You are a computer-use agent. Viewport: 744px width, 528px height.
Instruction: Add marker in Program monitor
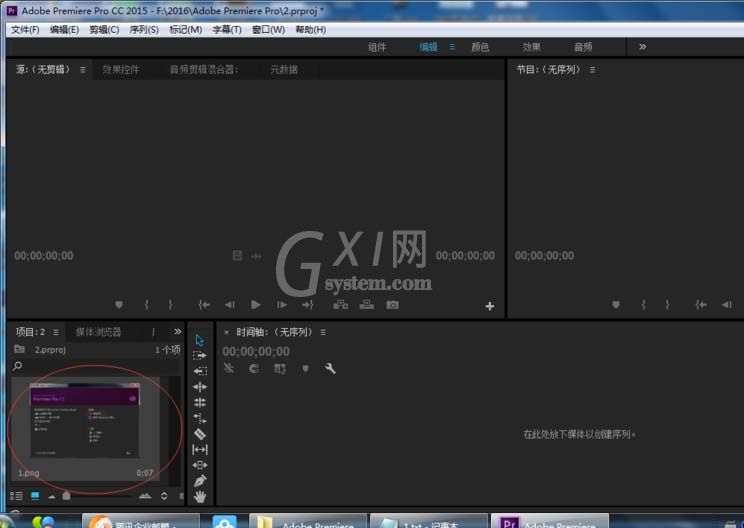(x=616, y=305)
